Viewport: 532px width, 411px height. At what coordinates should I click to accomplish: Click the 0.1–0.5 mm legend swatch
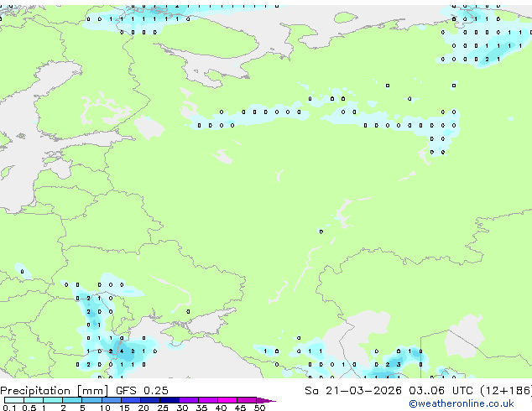pyautogui.click(x=14, y=400)
